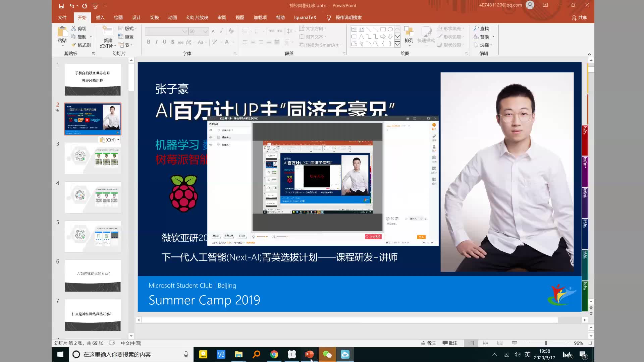Open the 选择 select dropdown
Screen dimensions: 644x362
[x=483, y=45]
